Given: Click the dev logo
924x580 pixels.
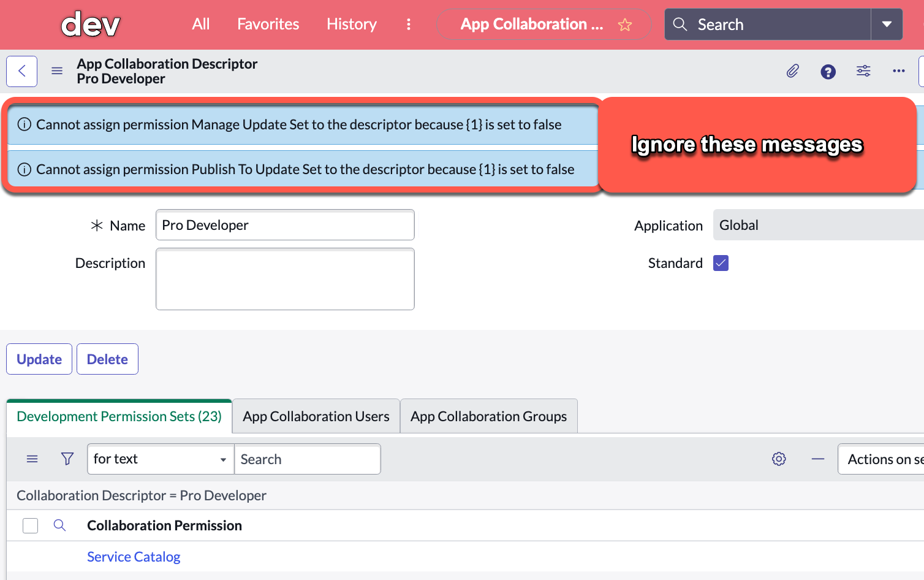Looking at the screenshot, I should [91, 25].
